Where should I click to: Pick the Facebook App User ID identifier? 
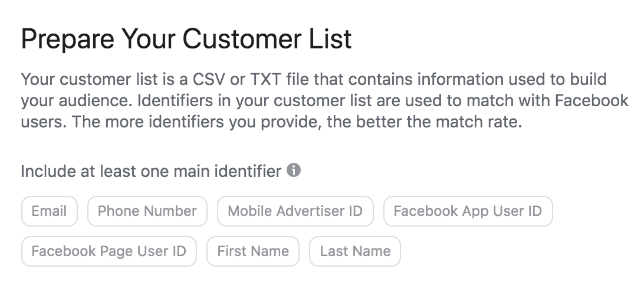pos(468,211)
